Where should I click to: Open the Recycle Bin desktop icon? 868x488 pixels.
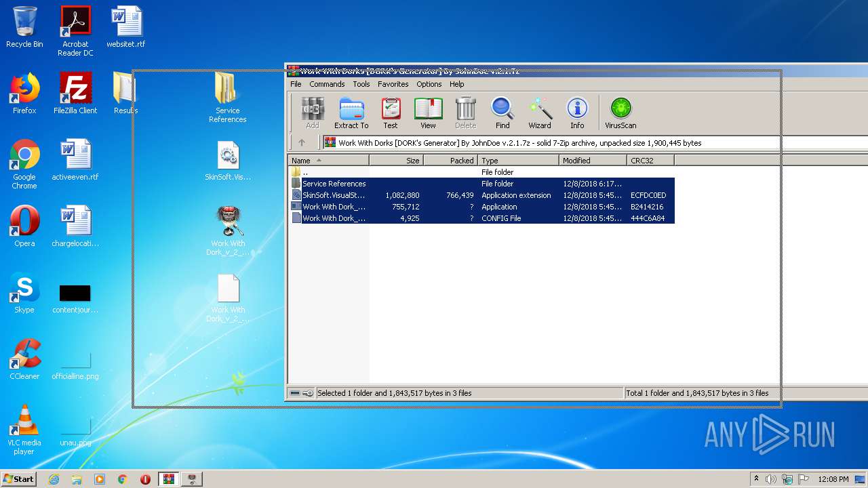pyautogui.click(x=24, y=27)
